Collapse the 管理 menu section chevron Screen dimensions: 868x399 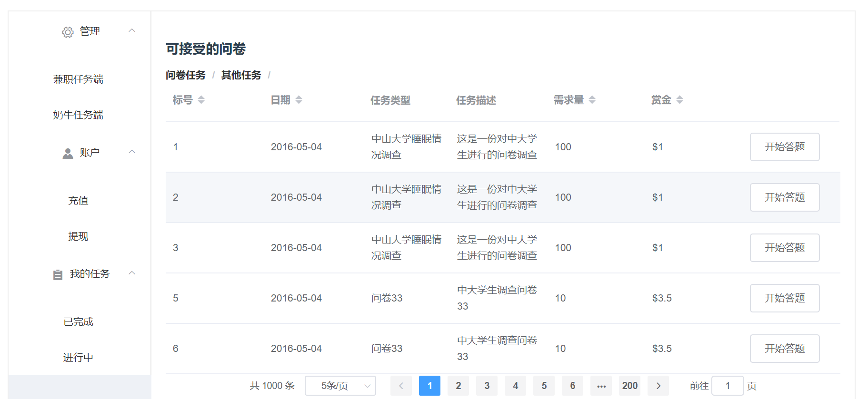pyautogui.click(x=132, y=31)
